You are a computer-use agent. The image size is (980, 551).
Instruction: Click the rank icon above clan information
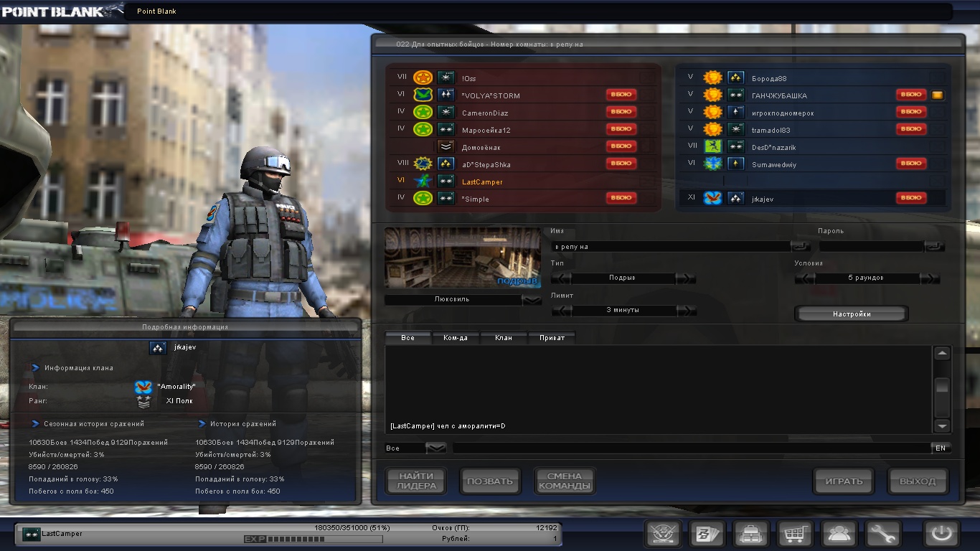point(158,347)
